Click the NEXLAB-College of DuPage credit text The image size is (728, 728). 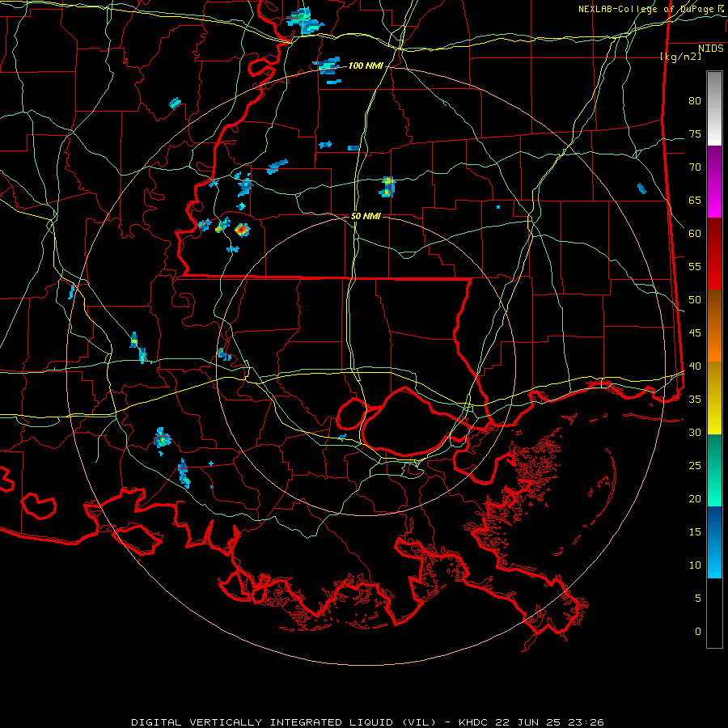click(651, 9)
